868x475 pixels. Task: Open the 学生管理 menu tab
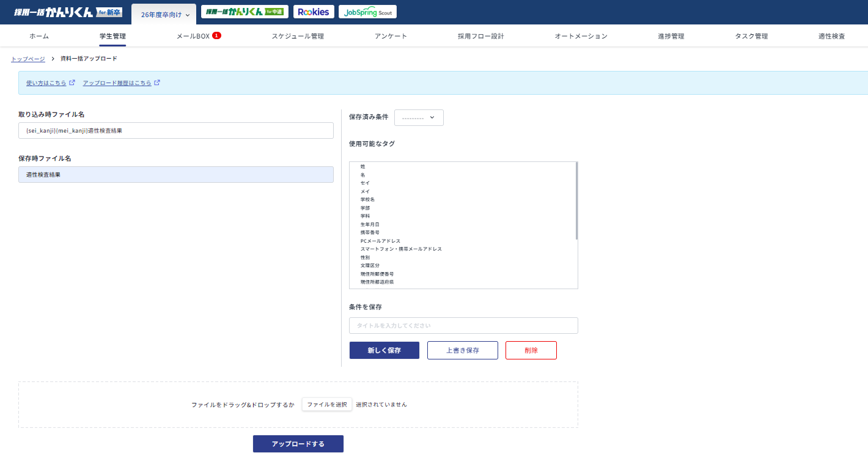pos(112,36)
